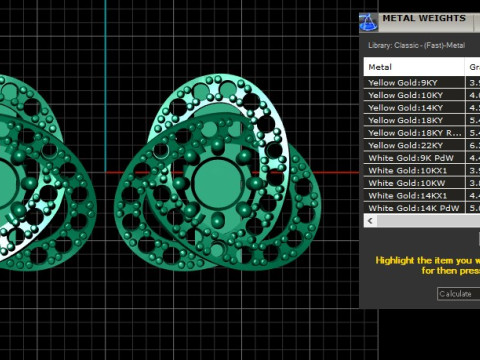Click the Metal Weights scale icon
The width and height of the screenshot is (480, 360).
(x=369, y=23)
